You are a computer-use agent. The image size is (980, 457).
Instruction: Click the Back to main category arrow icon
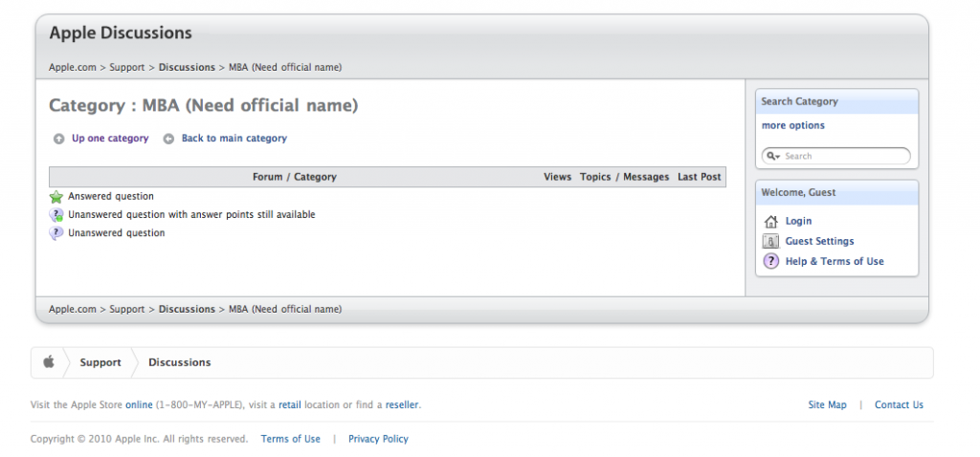pyautogui.click(x=168, y=140)
